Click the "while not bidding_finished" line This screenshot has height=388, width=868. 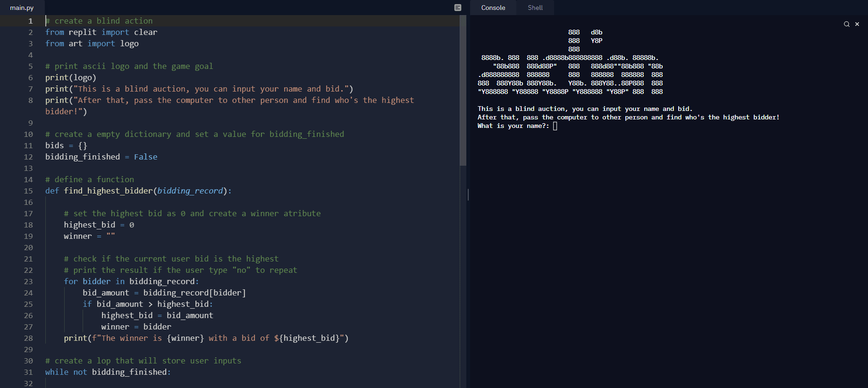coord(108,372)
